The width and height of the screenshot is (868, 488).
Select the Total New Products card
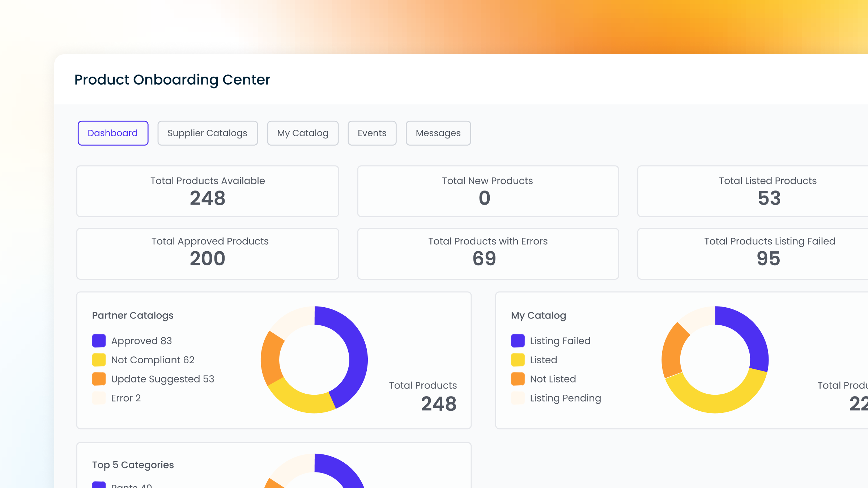(488, 191)
